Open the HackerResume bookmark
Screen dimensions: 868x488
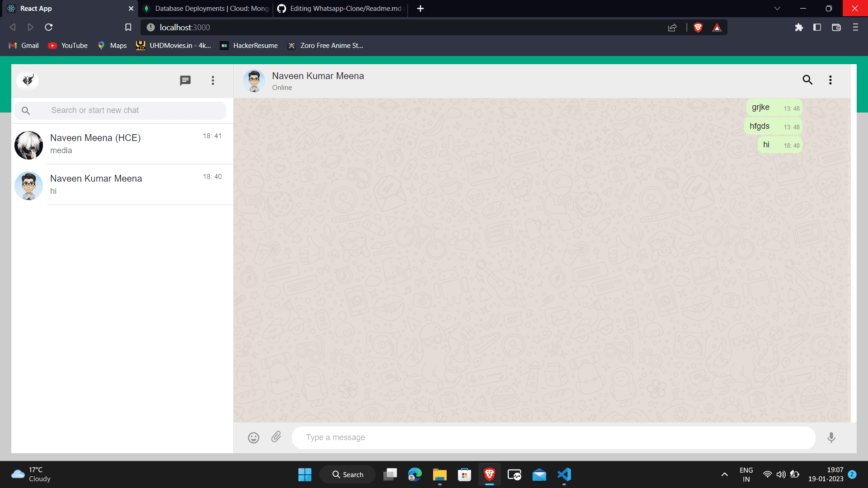(249, 46)
